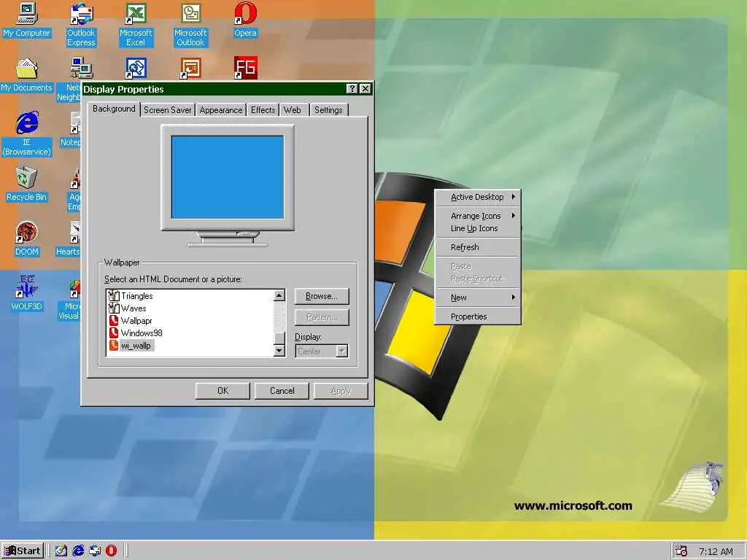
Task: Switch to the Screen Saver tab
Action: (x=168, y=110)
